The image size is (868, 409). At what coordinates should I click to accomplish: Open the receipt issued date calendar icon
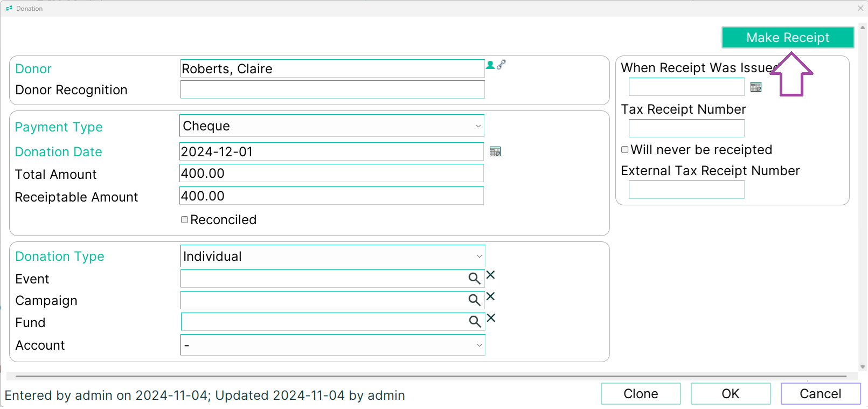pos(756,87)
